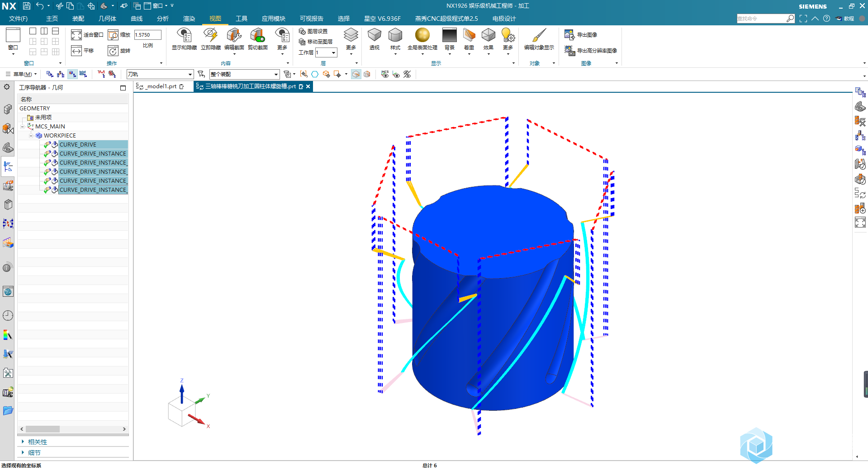
Task: Switch to the 主页 ribbon tab
Action: (x=52, y=19)
